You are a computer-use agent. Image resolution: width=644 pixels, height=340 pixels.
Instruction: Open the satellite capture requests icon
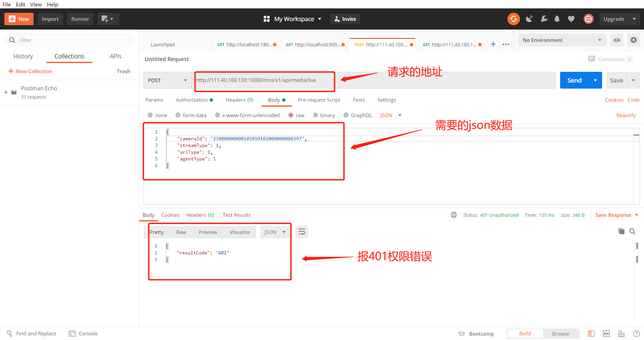tap(529, 19)
